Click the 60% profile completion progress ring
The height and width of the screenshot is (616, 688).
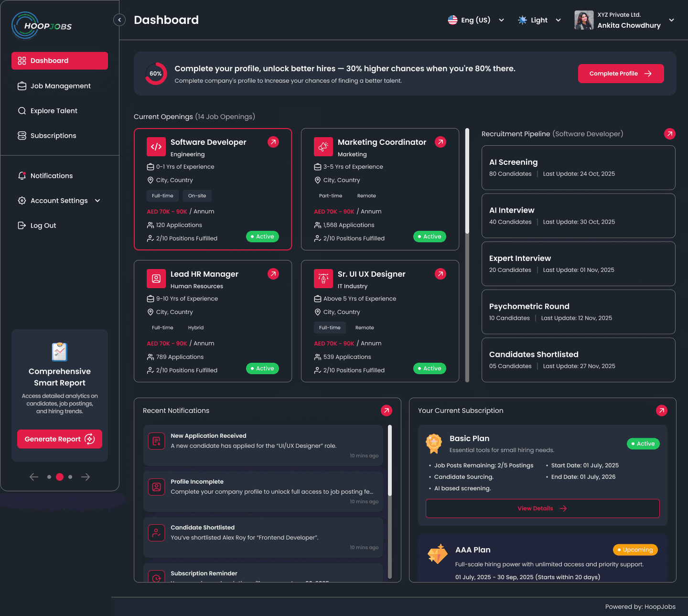pos(156,73)
